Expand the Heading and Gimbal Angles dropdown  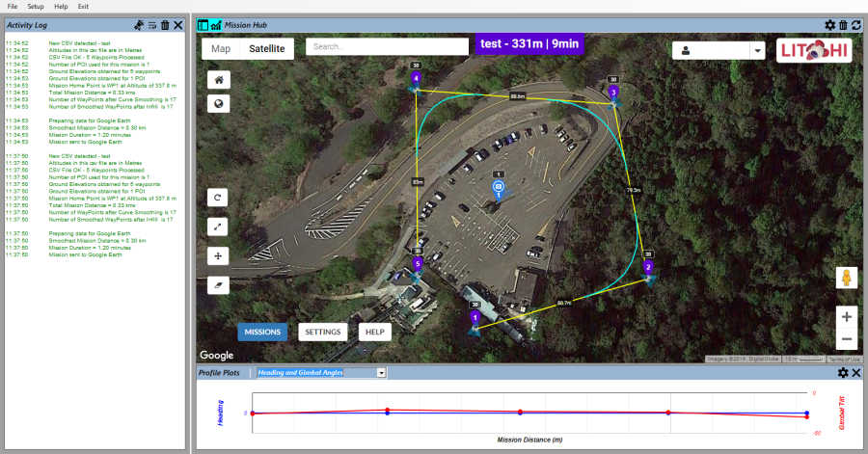[x=381, y=372]
